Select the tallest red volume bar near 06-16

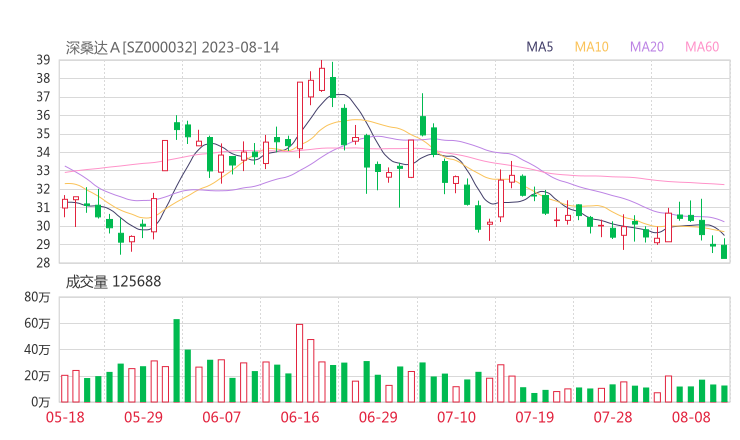click(x=300, y=363)
